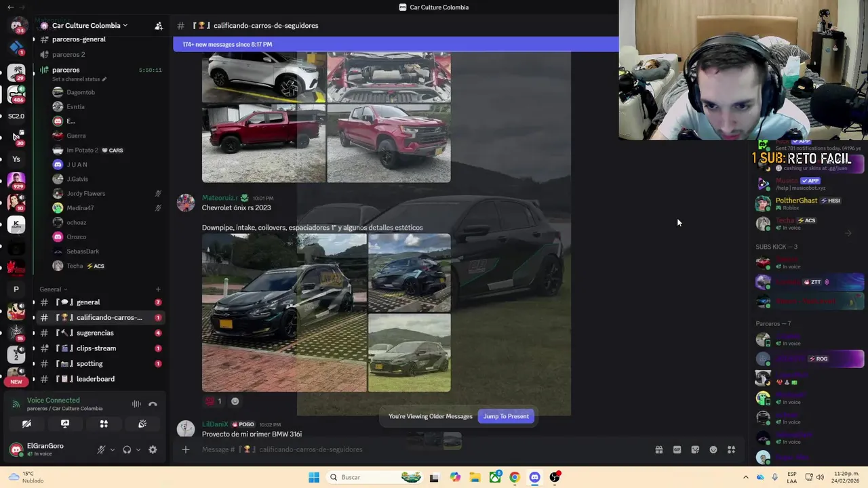Focus the message input field
Image resolution: width=868 pixels, height=488 pixels.
pos(420,449)
